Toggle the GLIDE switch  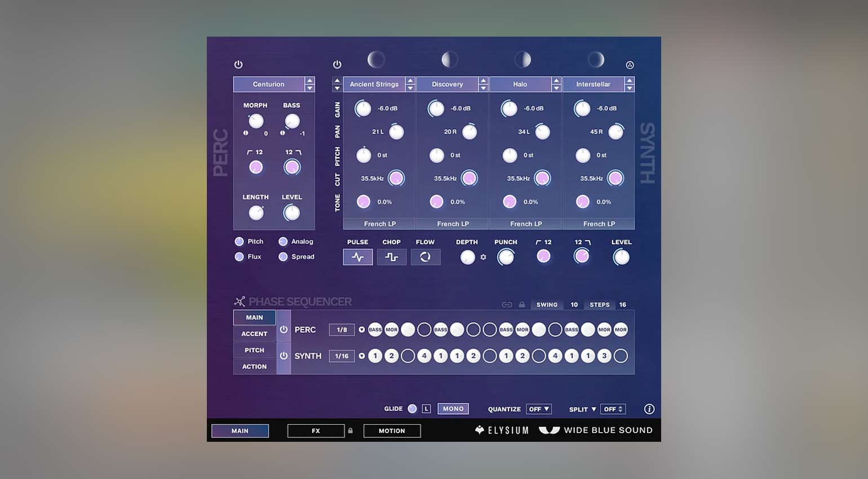[413, 409]
